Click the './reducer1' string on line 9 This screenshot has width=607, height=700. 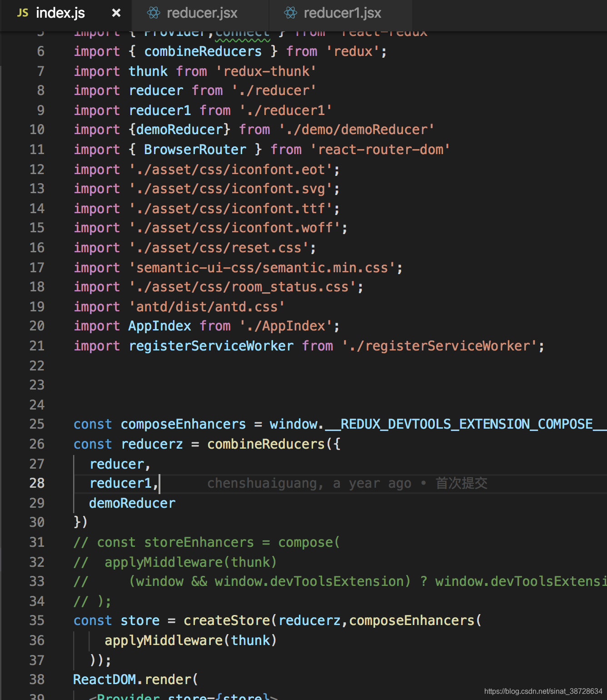[x=286, y=110]
